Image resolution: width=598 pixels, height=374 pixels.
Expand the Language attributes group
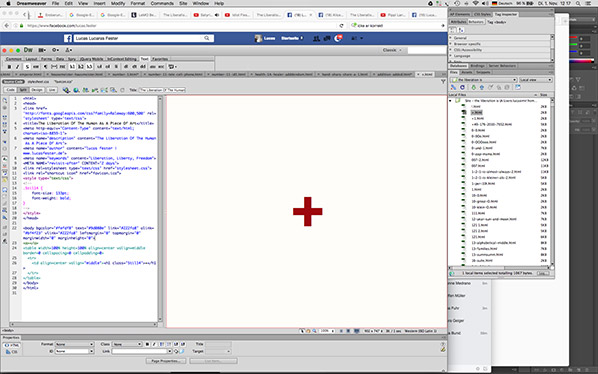(450, 56)
